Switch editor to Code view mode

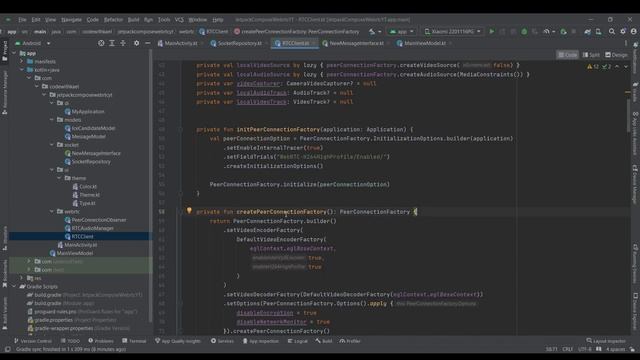(567, 55)
